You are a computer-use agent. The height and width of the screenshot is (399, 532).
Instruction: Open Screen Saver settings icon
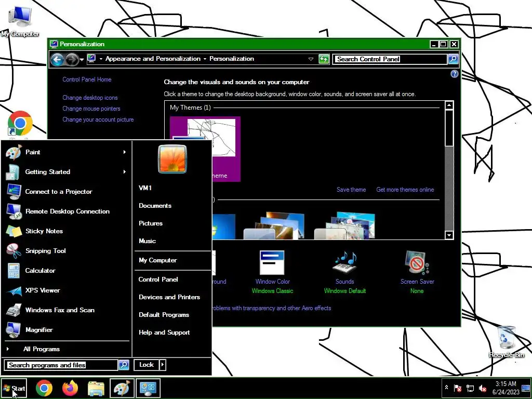point(417,262)
